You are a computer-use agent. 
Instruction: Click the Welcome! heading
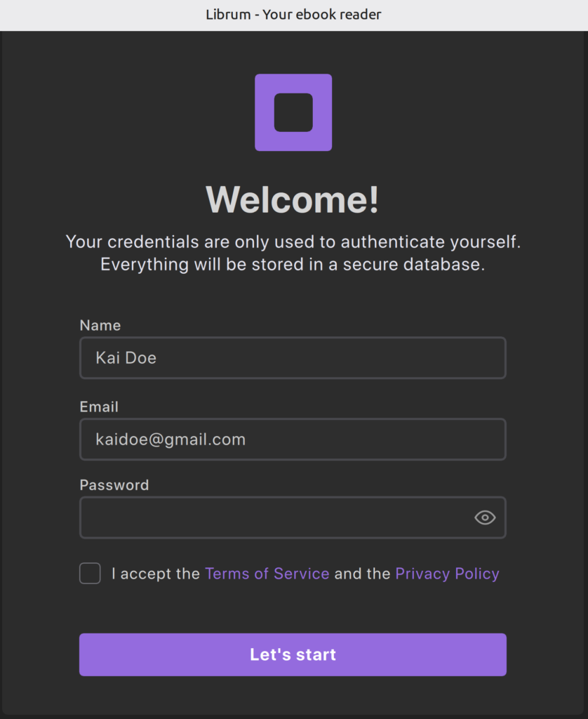click(x=293, y=199)
